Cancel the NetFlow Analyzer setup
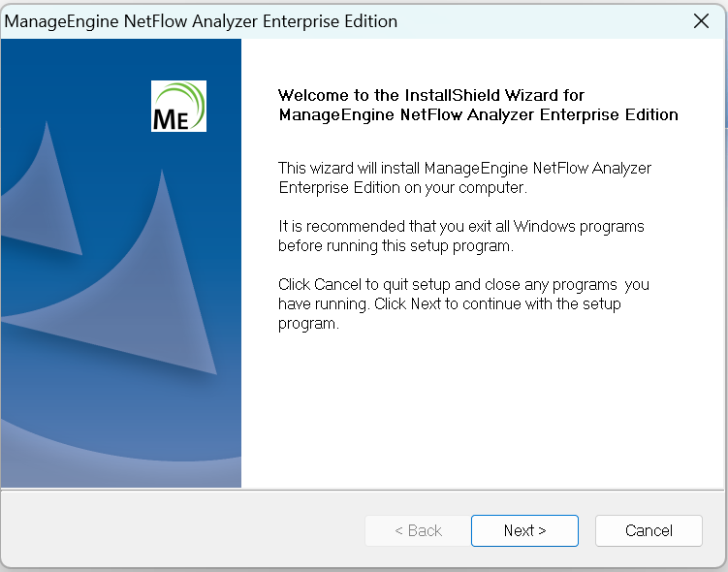The height and width of the screenshot is (572, 728). coord(649,530)
